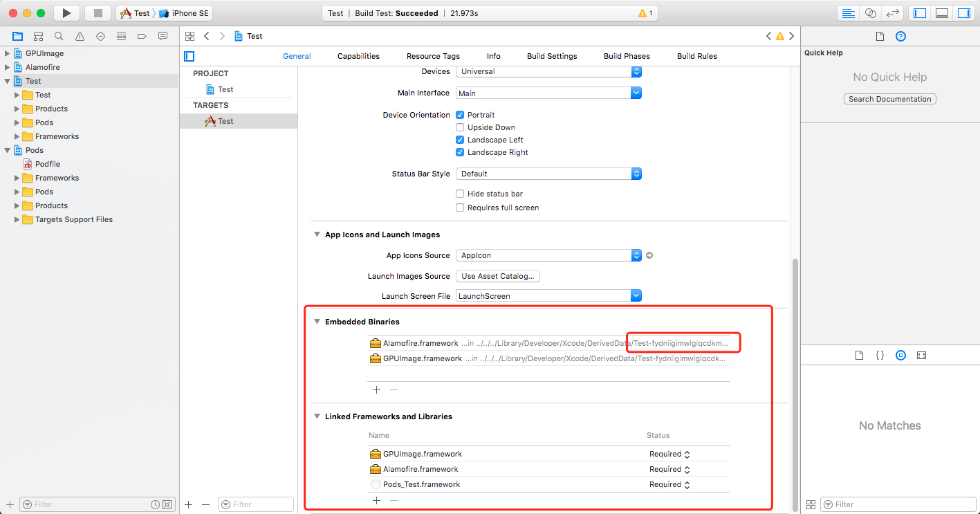The height and width of the screenshot is (514, 980).
Task: Click the editor vertical scrollbar
Action: 795,384
